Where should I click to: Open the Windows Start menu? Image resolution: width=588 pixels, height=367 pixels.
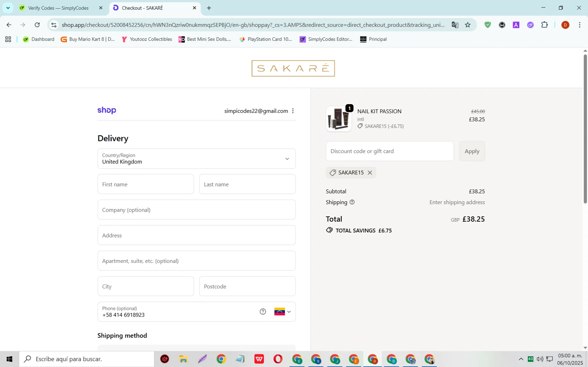click(x=9, y=359)
